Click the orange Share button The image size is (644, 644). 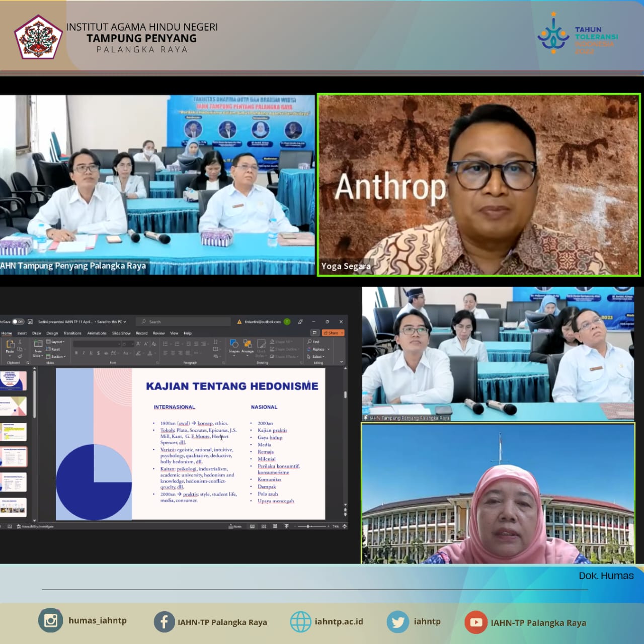coord(333,333)
